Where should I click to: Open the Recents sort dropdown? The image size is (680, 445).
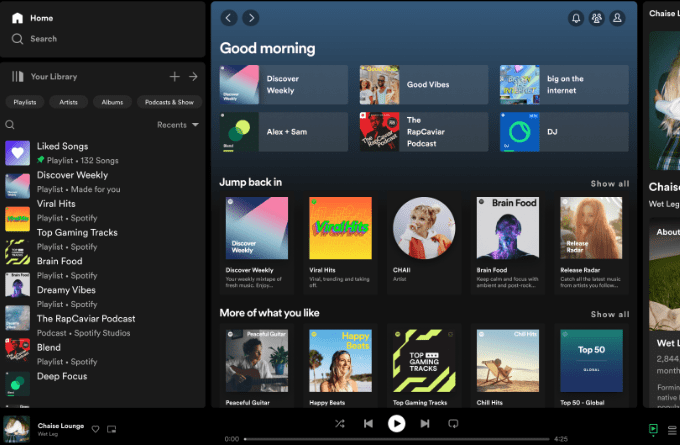coord(178,125)
